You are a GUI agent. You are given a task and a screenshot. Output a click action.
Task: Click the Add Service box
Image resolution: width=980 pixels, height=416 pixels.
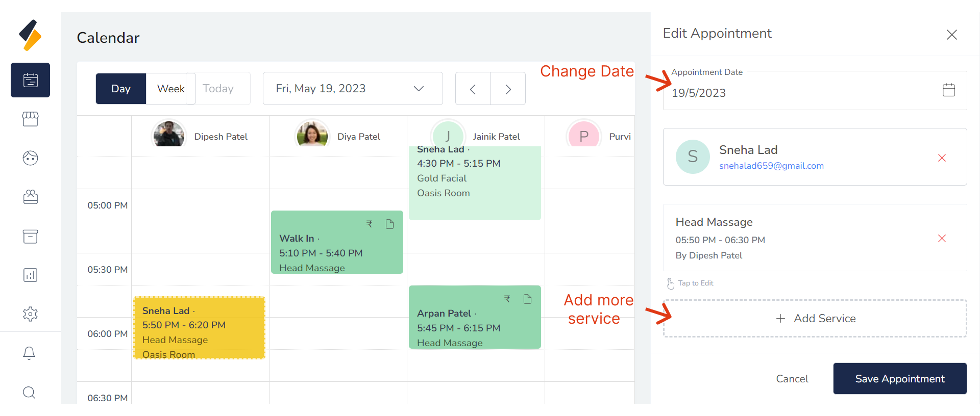coord(815,319)
